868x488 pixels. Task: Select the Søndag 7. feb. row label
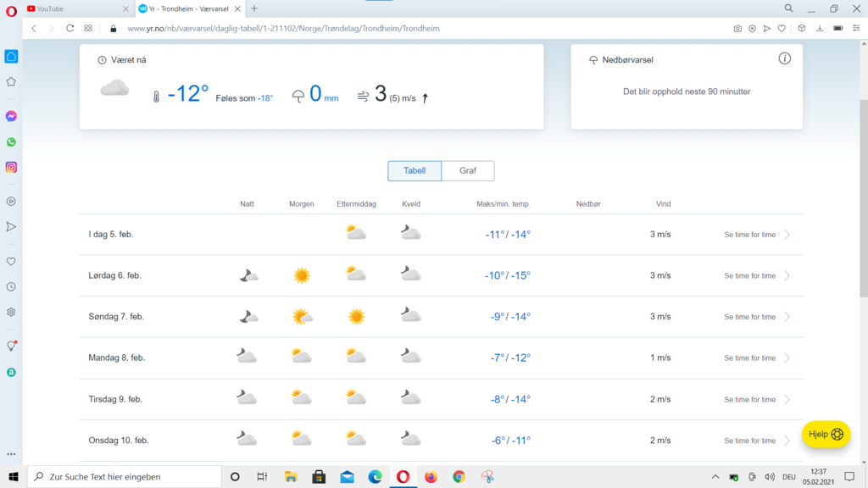click(116, 317)
